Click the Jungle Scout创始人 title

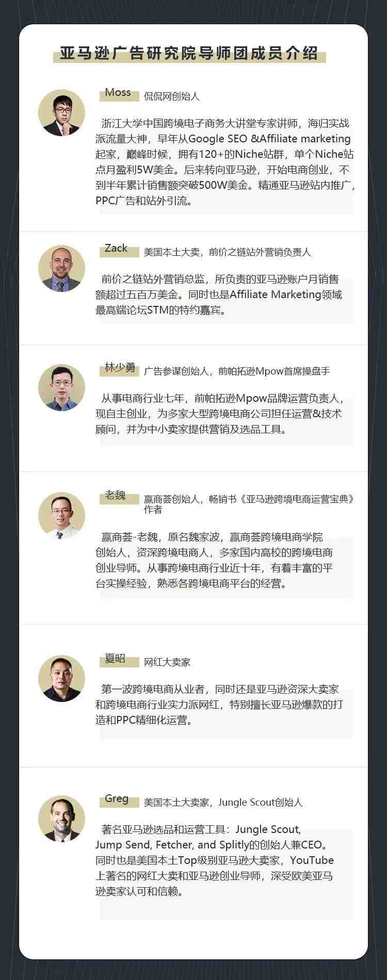pos(261,803)
